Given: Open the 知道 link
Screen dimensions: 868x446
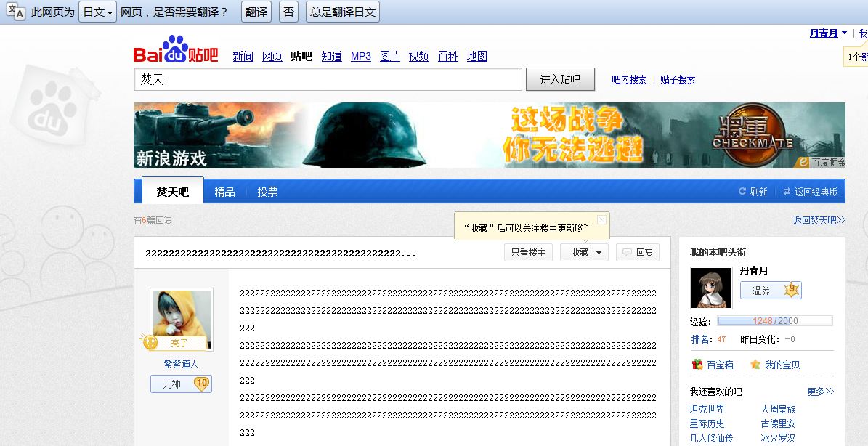Looking at the screenshot, I should click(332, 56).
